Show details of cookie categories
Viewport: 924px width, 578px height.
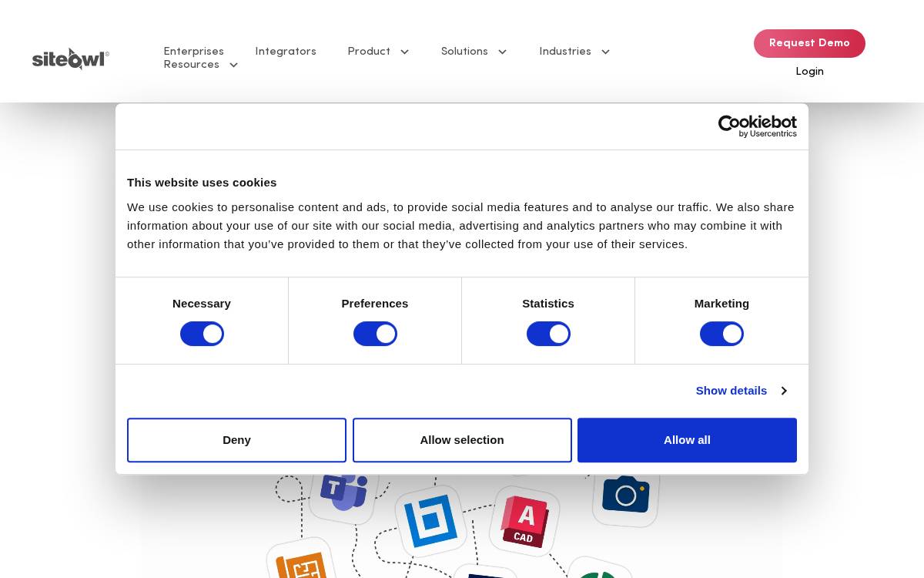point(741,391)
